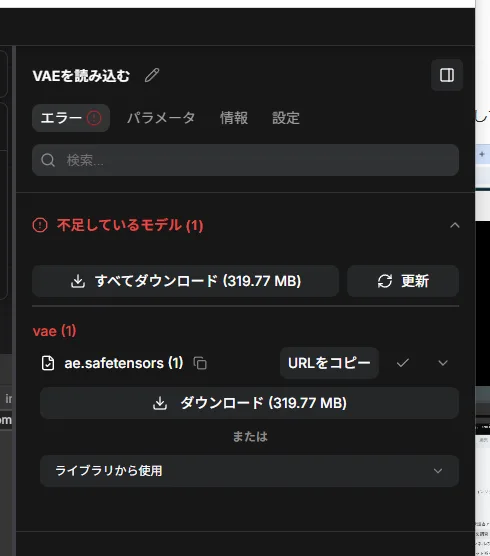Image resolution: width=490 pixels, height=556 pixels.
Task: Select the ae.safetensors (1) file name
Action: click(124, 363)
